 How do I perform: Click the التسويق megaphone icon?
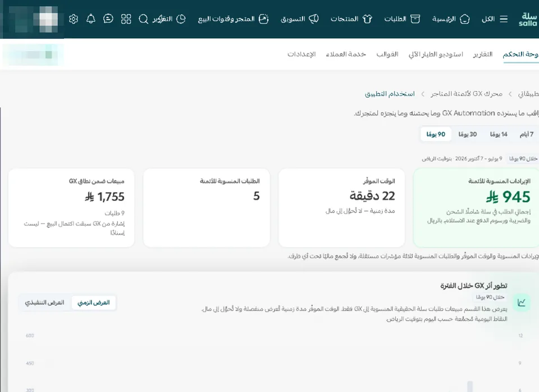[313, 19]
